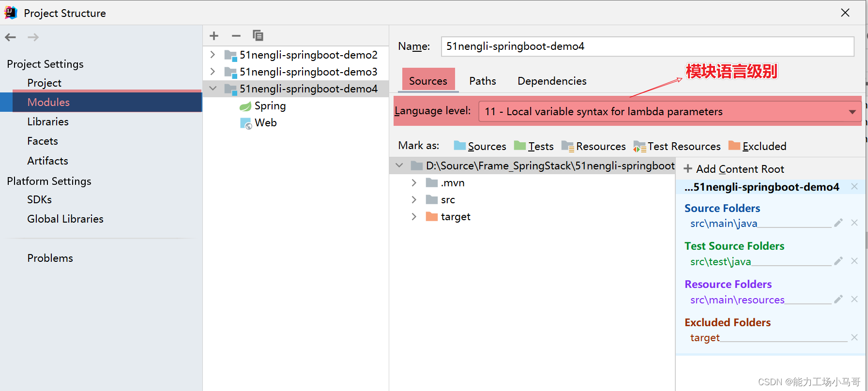Open Libraries settings
Screen dimensions: 868x391
(48, 121)
